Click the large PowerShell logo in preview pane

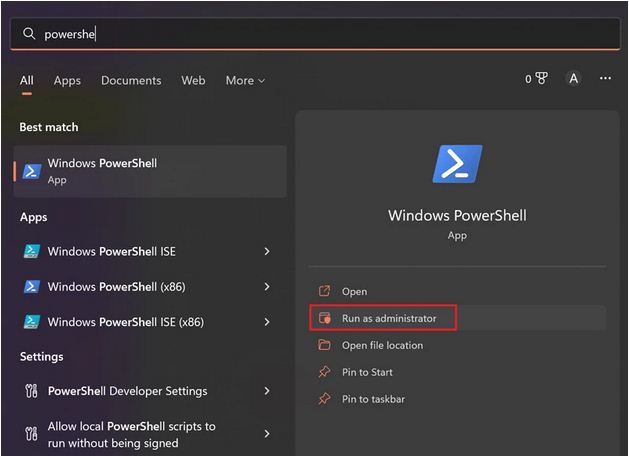pos(457,164)
